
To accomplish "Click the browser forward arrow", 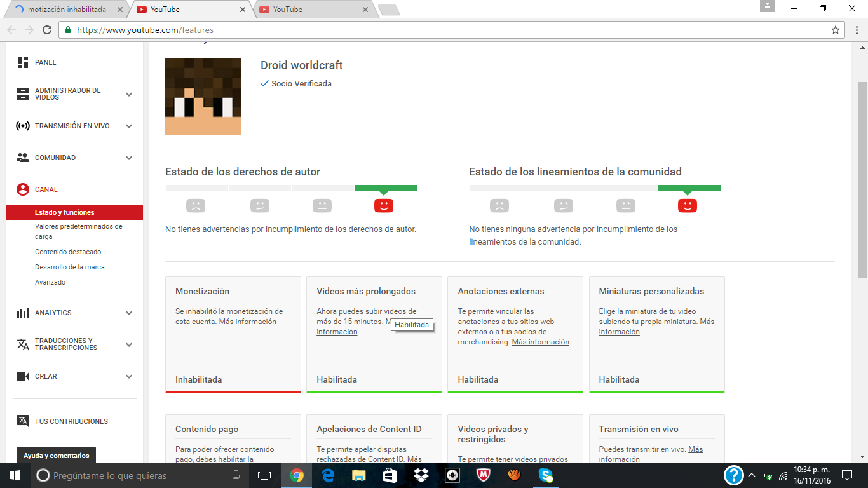I will pos(29,30).
